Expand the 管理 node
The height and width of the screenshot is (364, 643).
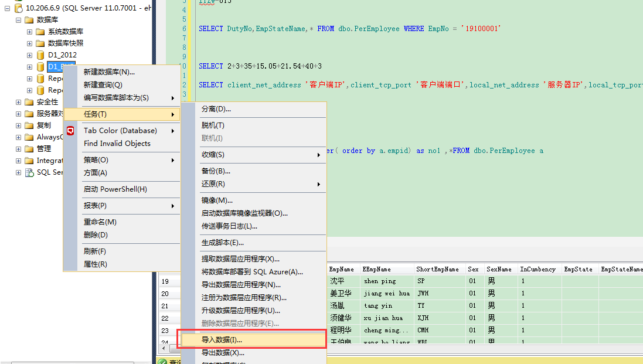pos(18,149)
